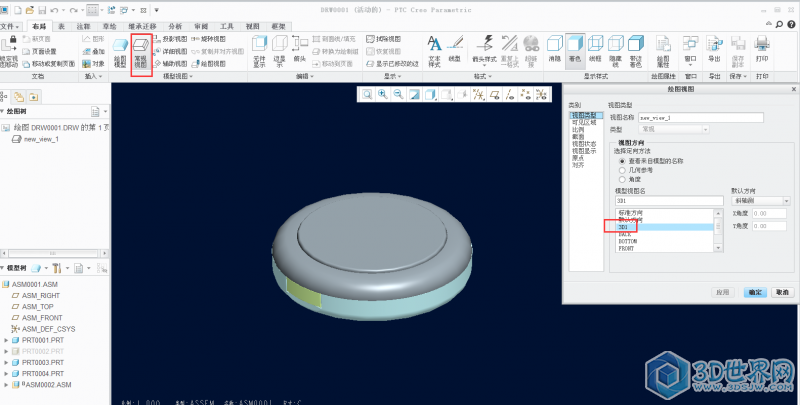
Task: Click the 视图名称 new_view_1 input field
Action: coord(701,118)
